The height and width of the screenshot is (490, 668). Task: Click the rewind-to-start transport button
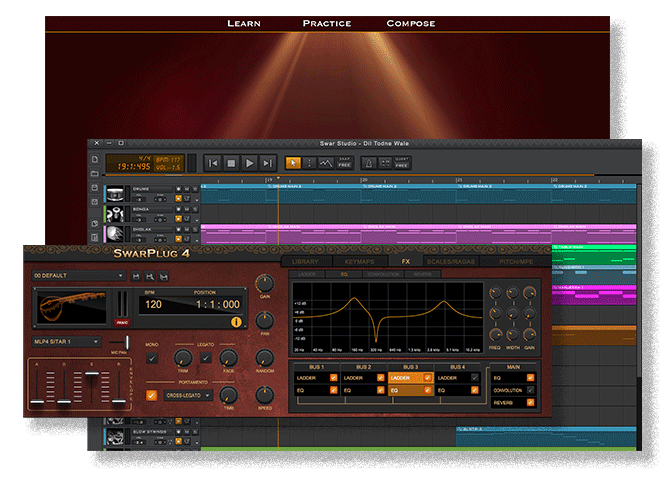[213, 163]
